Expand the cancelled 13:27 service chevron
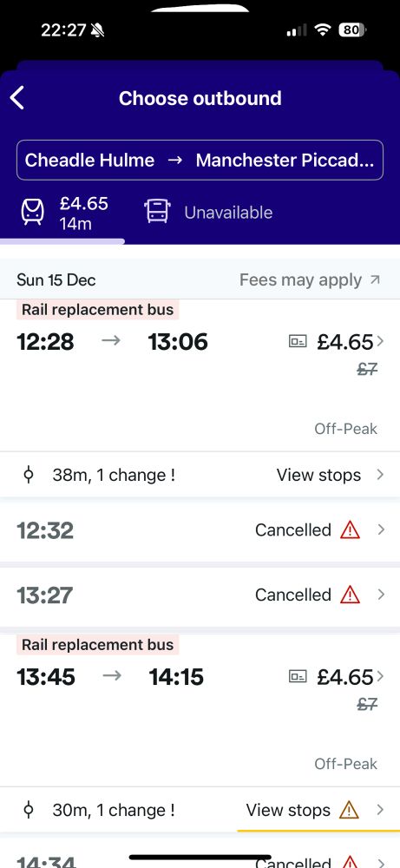 tap(381, 595)
